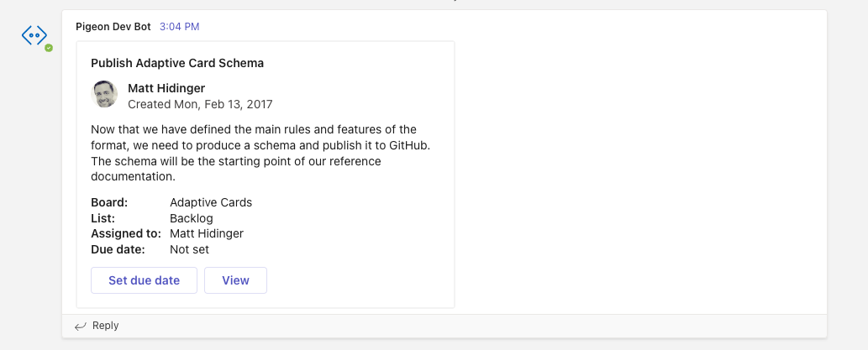The image size is (868, 350).
Task: Click the Due date: field label
Action: click(x=118, y=249)
